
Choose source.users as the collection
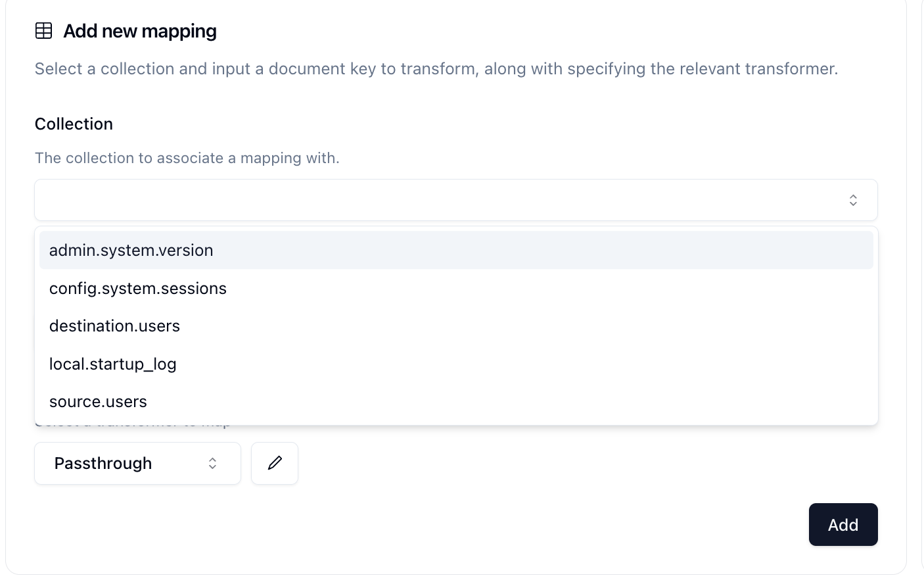click(456, 401)
